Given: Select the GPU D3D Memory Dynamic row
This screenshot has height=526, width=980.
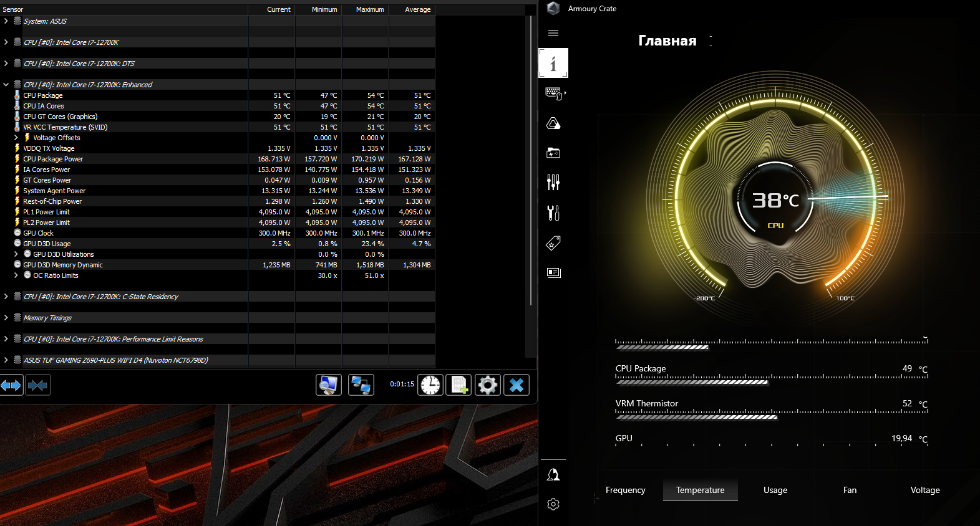Looking at the screenshot, I should (x=218, y=265).
